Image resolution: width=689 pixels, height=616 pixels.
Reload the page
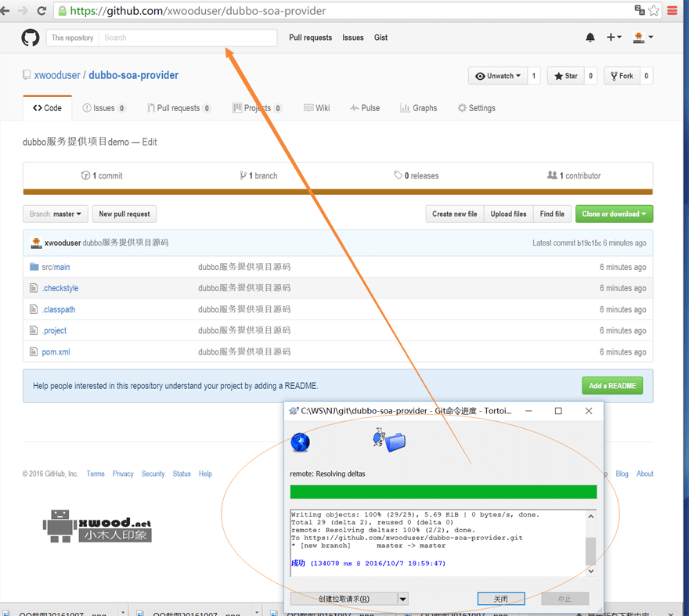pos(41,11)
